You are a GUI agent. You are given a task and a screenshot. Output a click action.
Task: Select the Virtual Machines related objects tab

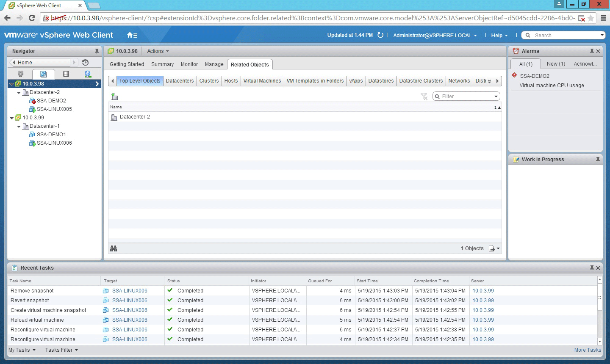tap(262, 81)
